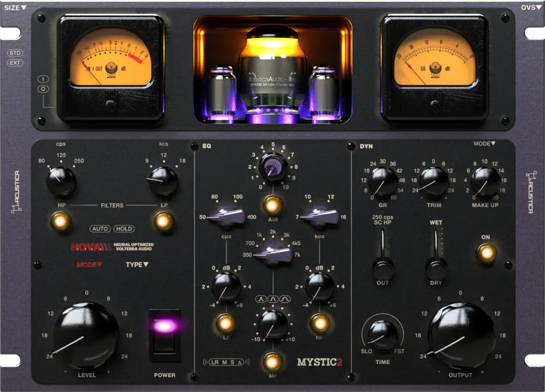Click the GR threshold knob
Screen dimensions: 545x392
(x=383, y=181)
